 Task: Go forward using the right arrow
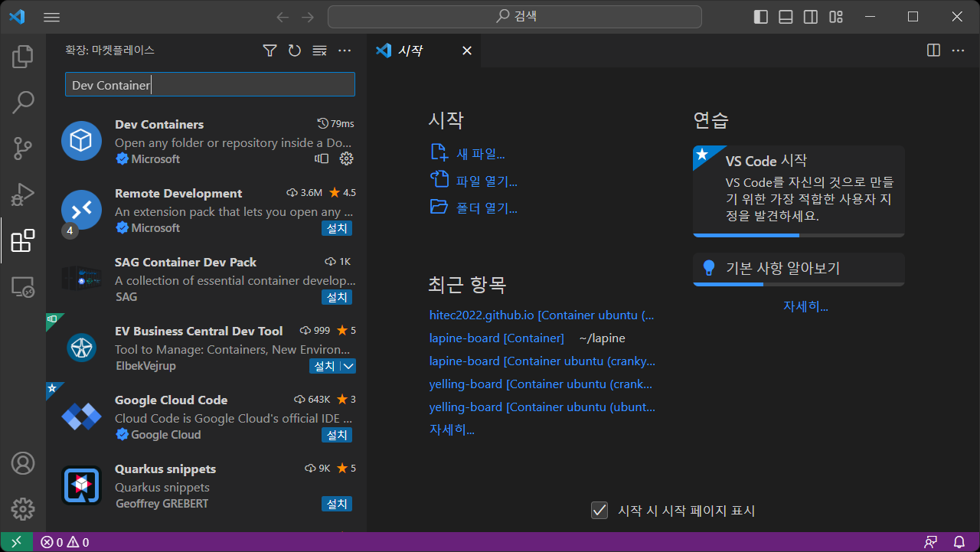click(x=308, y=17)
